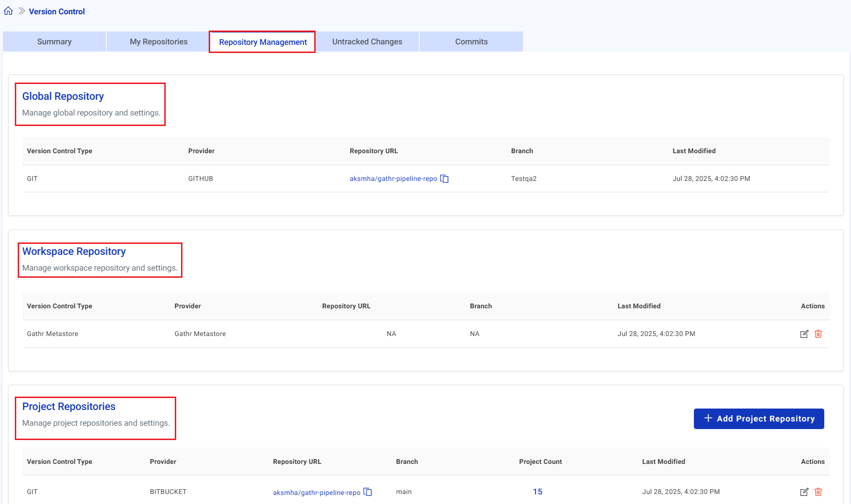Edit the Gathr Metastore workspace repository

click(x=805, y=334)
